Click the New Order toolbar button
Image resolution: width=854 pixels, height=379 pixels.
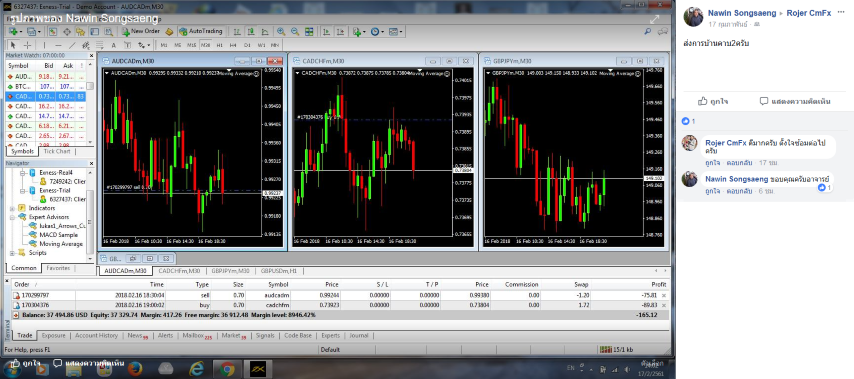coord(141,32)
